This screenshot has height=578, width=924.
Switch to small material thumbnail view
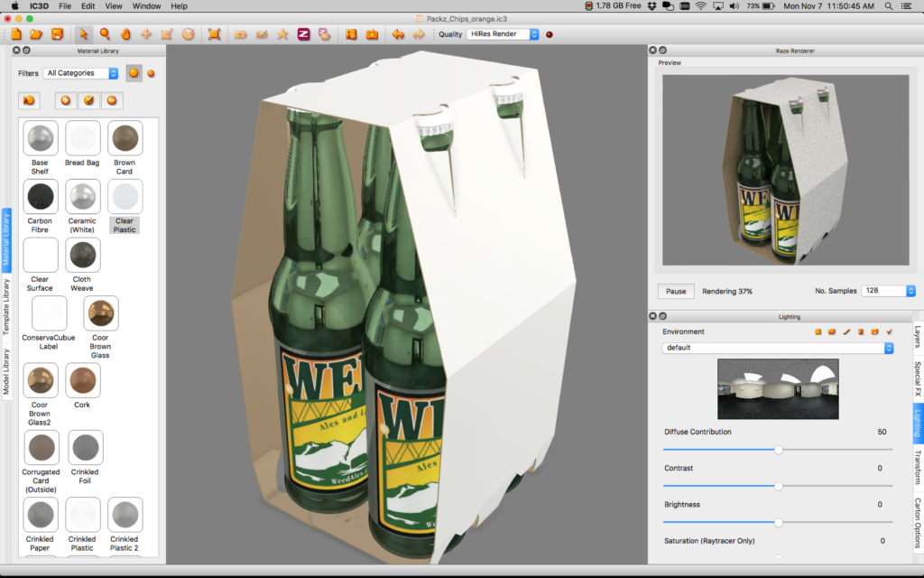click(x=151, y=73)
